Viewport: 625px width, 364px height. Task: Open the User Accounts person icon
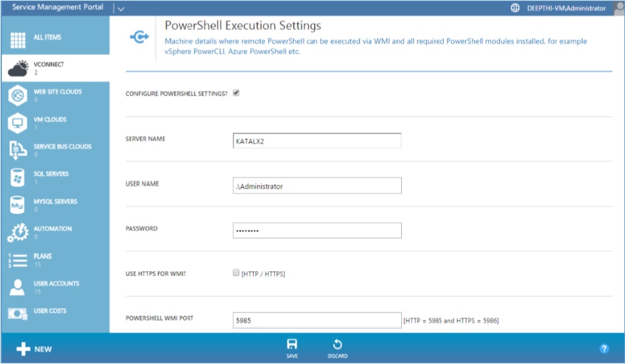pyautogui.click(x=17, y=287)
